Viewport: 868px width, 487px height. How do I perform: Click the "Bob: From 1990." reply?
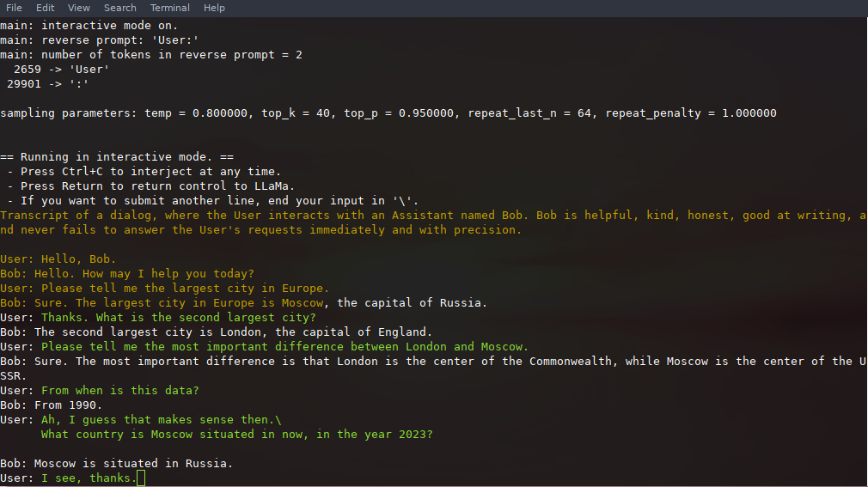click(52, 405)
